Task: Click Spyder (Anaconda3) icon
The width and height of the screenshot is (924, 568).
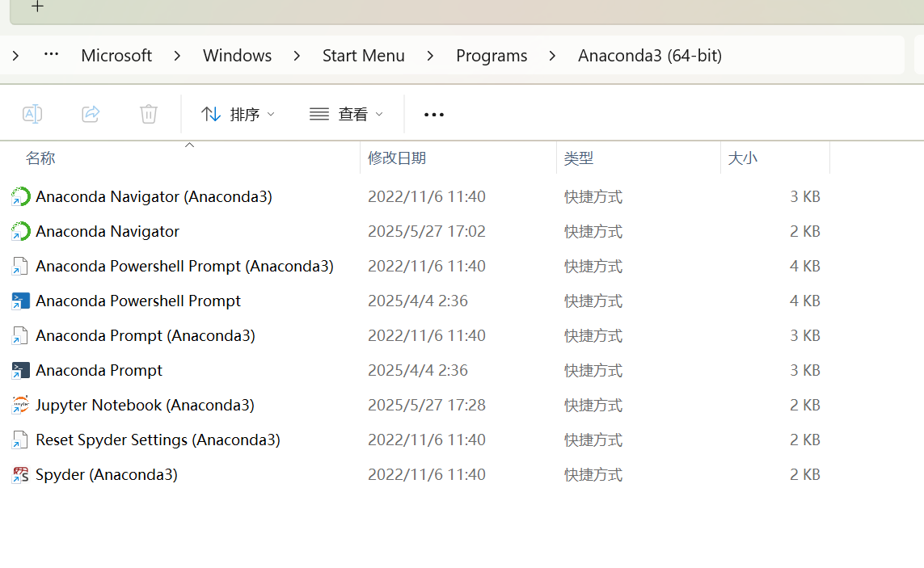Action: (20, 474)
